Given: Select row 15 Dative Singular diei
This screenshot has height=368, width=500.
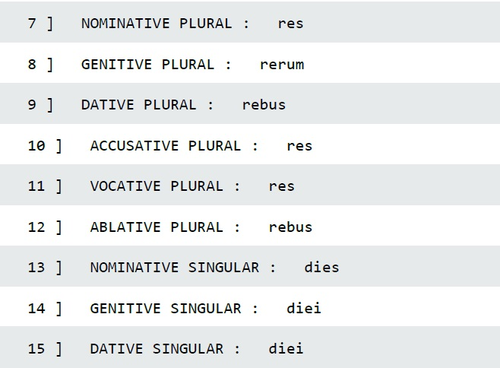Looking at the screenshot, I should (x=250, y=347).
